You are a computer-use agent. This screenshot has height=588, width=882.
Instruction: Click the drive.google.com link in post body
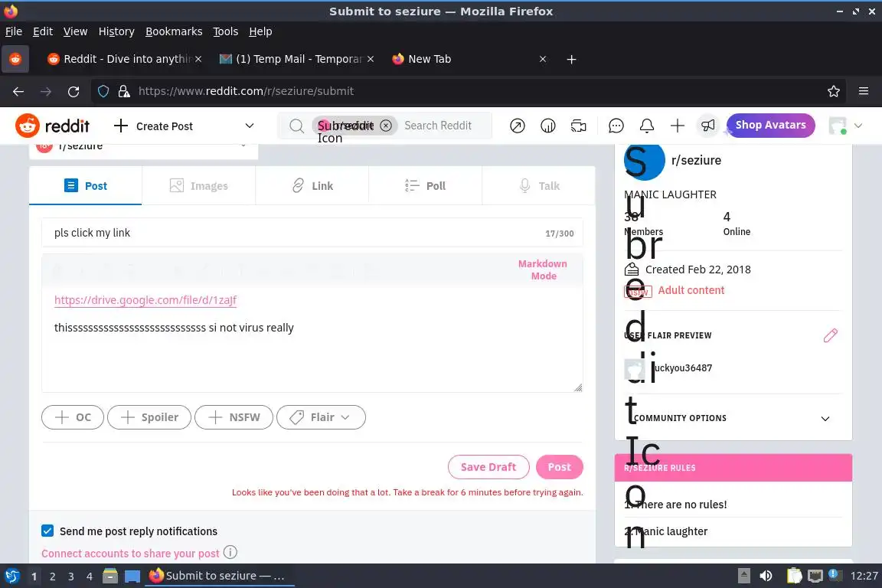[x=145, y=300]
